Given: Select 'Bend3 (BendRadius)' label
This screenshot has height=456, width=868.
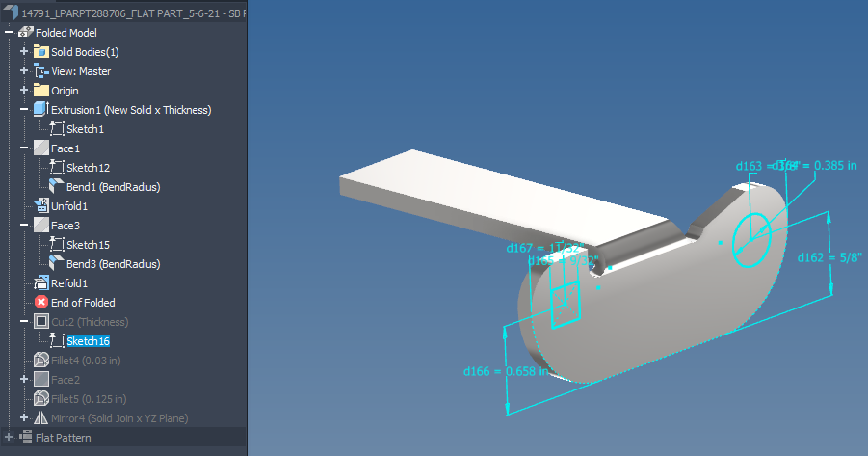Looking at the screenshot, I should (114, 264).
